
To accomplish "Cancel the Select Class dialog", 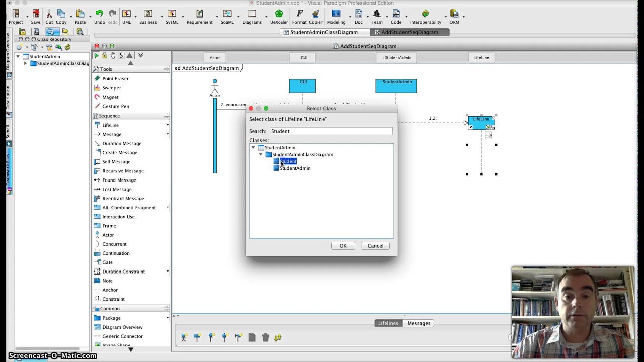I will pyautogui.click(x=375, y=246).
